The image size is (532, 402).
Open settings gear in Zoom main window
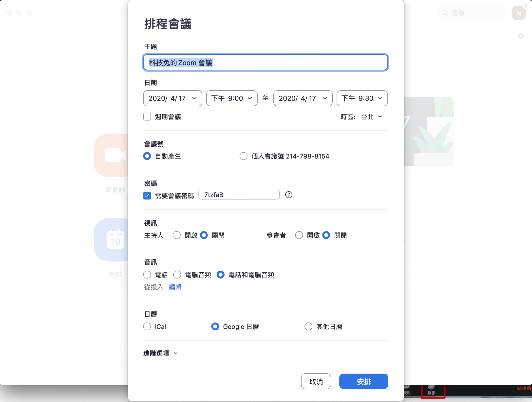click(521, 36)
